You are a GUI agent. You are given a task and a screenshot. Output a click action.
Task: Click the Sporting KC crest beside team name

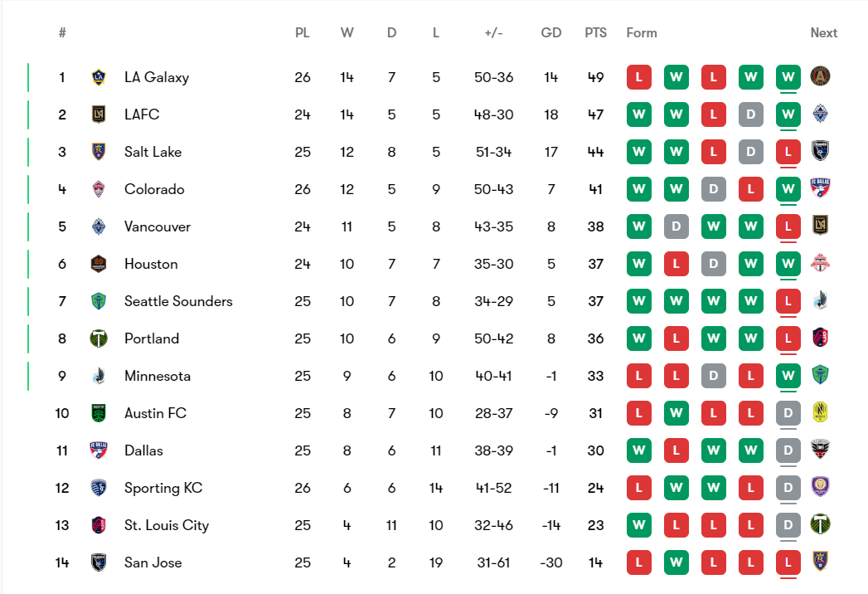tap(99, 488)
